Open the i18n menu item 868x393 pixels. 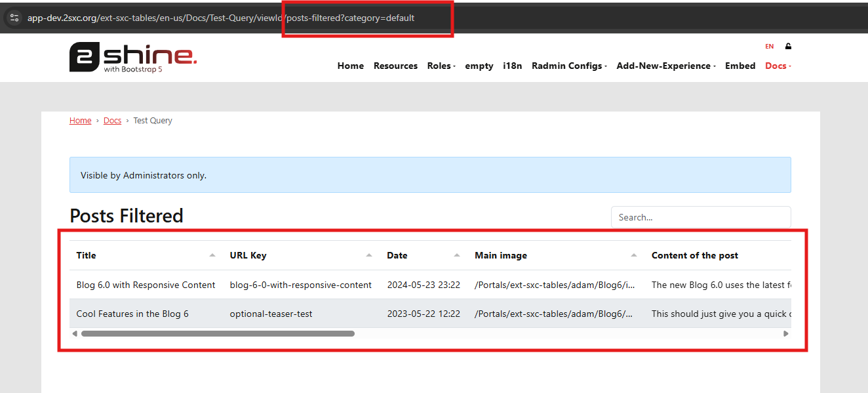tap(513, 66)
